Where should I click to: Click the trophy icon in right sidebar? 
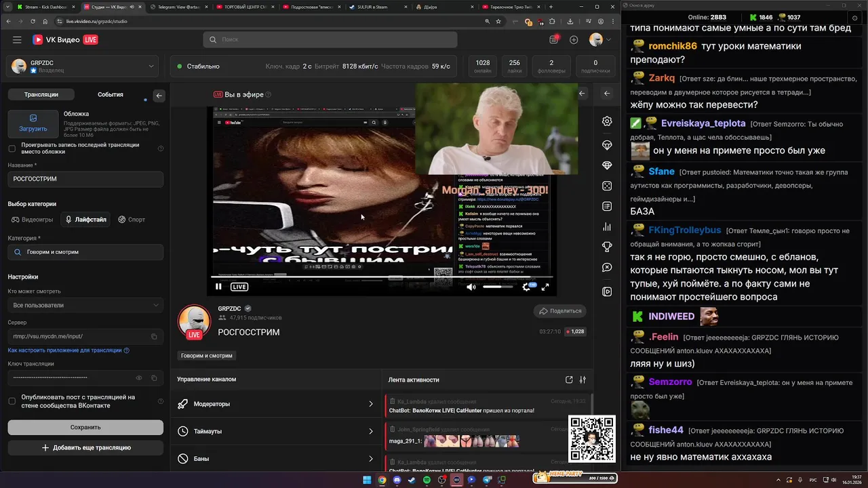pyautogui.click(x=607, y=247)
